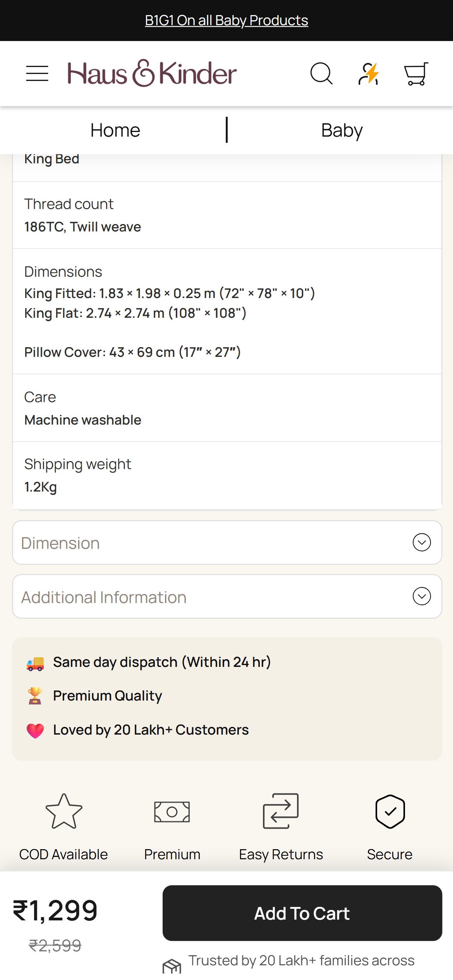This screenshot has height=980, width=453.
Task: Go to the Haus & Kinder logo homepage
Action: click(x=152, y=74)
